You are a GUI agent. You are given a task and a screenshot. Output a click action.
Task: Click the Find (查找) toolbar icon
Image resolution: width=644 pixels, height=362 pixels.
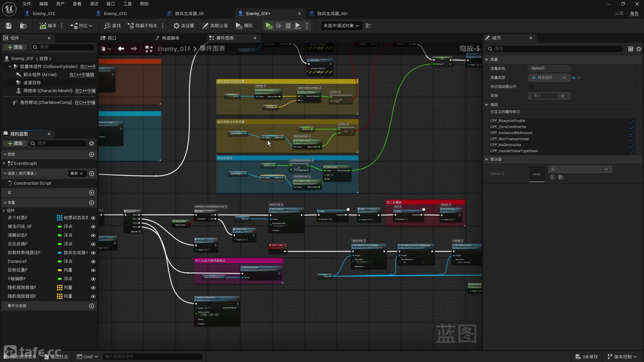[x=112, y=26]
